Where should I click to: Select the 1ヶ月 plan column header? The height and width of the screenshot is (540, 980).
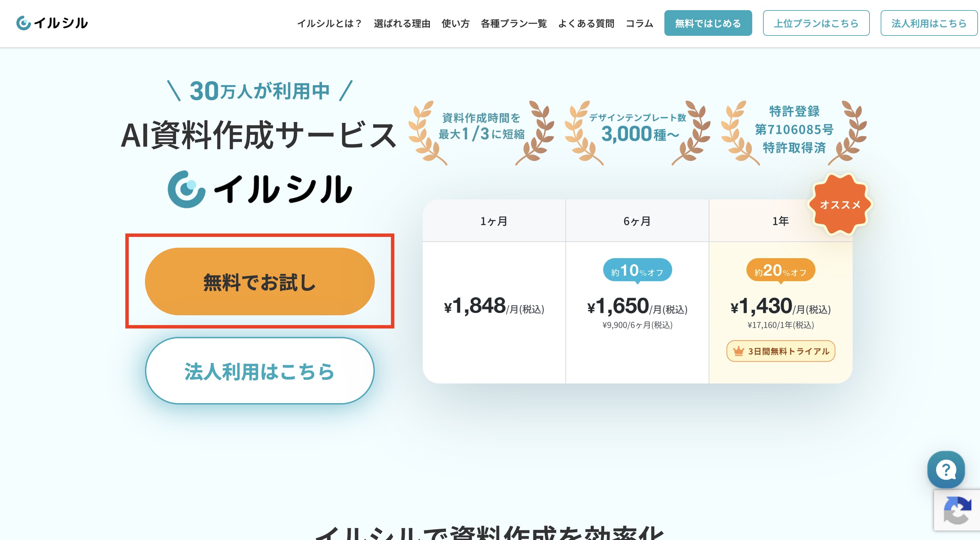click(x=494, y=221)
